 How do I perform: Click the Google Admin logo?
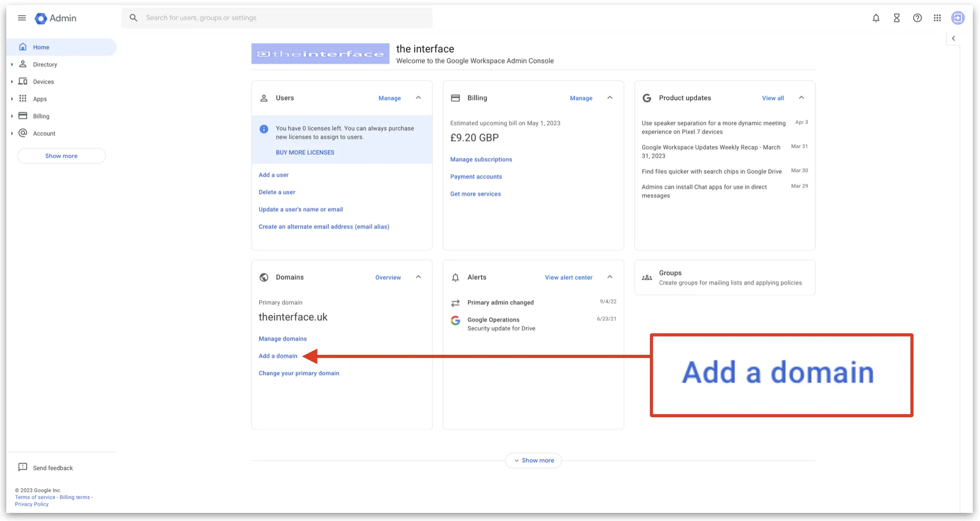tap(55, 18)
